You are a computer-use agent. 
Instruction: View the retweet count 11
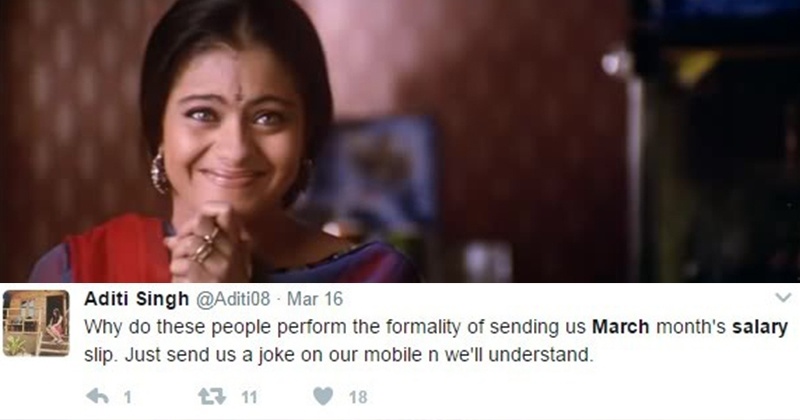coord(249,397)
